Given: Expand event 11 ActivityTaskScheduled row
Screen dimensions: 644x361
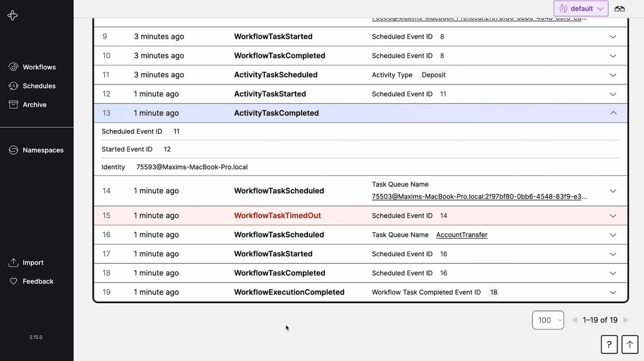Looking at the screenshot, I should (x=613, y=75).
